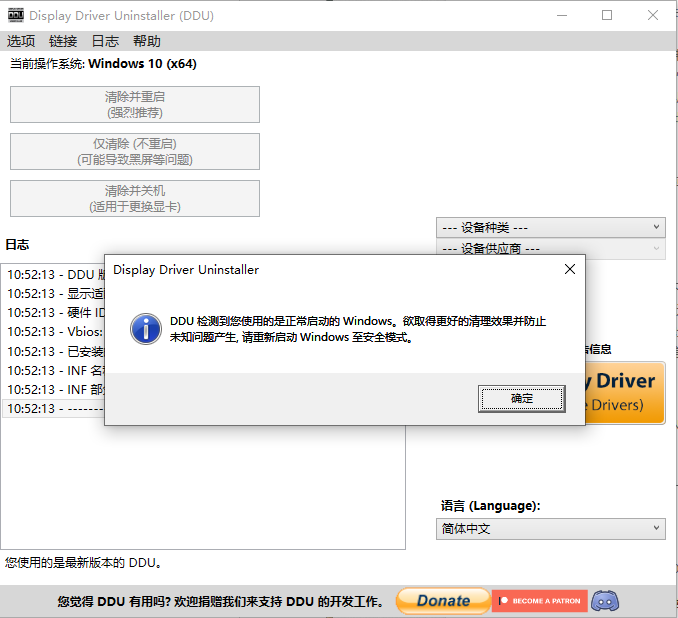The image size is (678, 618).
Task: Select the log row 10:52:13 - INF 名
Action: [x=55, y=371]
